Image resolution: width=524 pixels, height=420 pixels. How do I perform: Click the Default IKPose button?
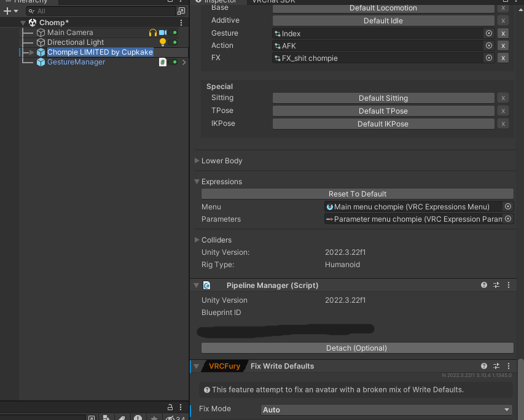(383, 124)
